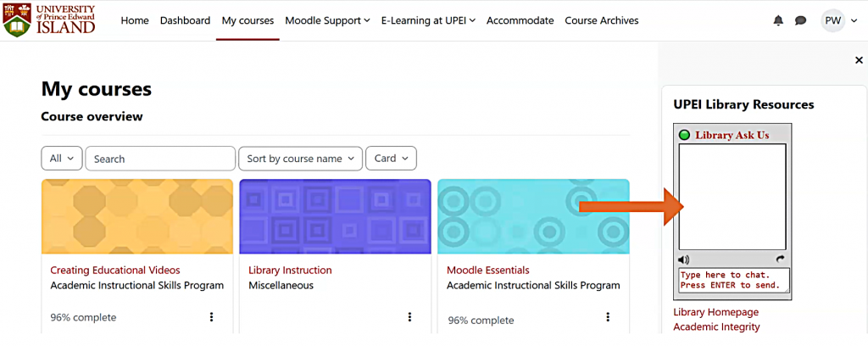868x346 pixels.
Task: Expand the Moodle Support menu
Action: 327,20
